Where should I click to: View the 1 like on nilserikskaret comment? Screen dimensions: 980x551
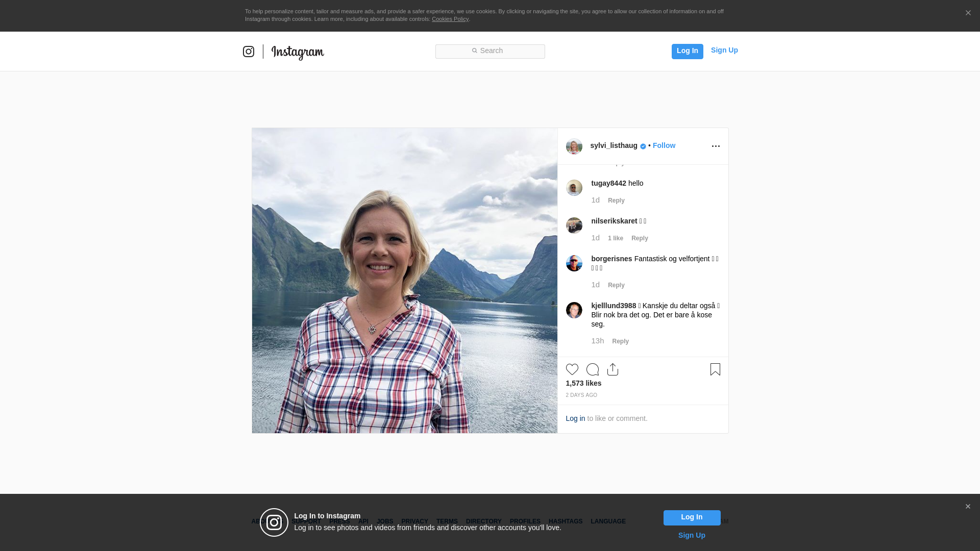[x=615, y=238]
